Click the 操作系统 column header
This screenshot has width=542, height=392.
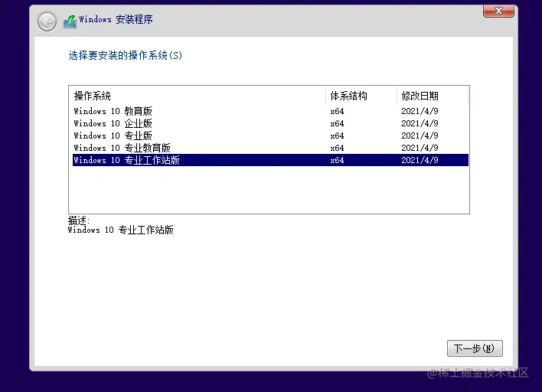(199, 96)
